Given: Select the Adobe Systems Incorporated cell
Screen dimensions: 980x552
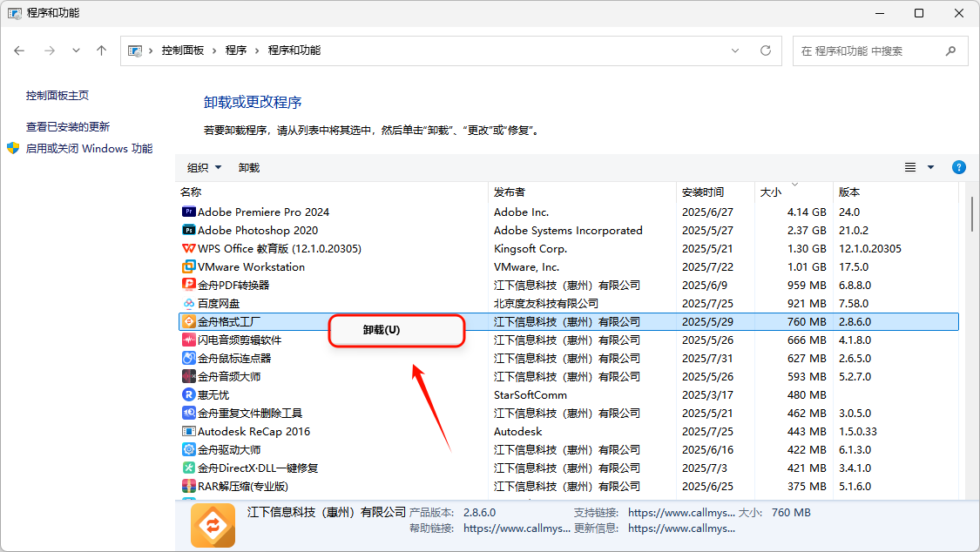Looking at the screenshot, I should tap(568, 230).
